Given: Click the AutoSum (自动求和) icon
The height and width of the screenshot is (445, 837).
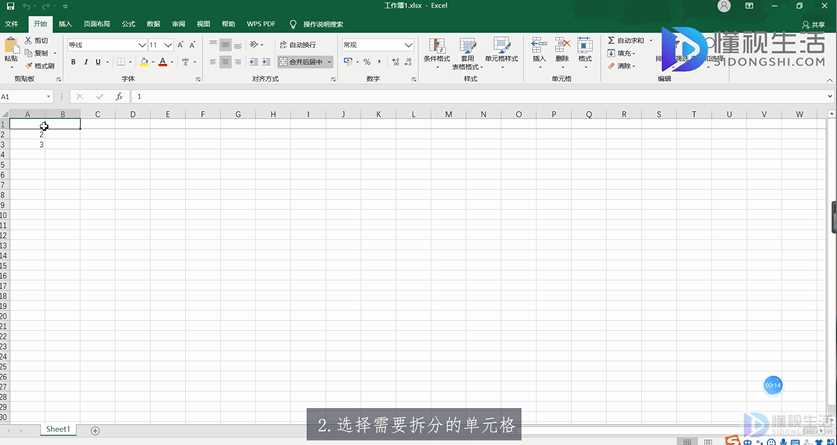Looking at the screenshot, I should 611,41.
